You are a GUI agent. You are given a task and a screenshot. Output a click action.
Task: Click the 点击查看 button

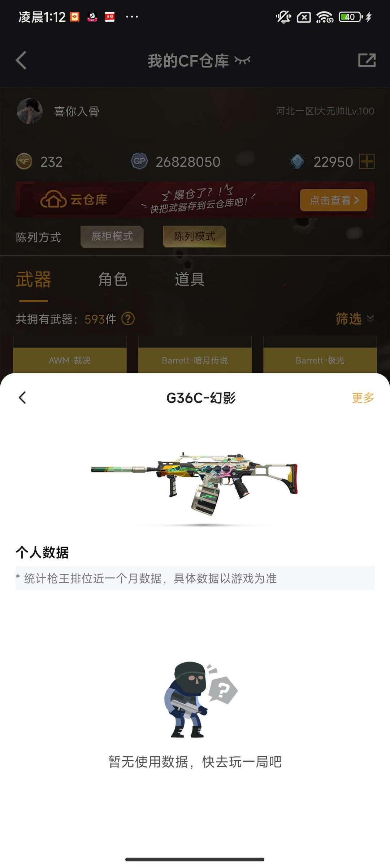tap(334, 200)
